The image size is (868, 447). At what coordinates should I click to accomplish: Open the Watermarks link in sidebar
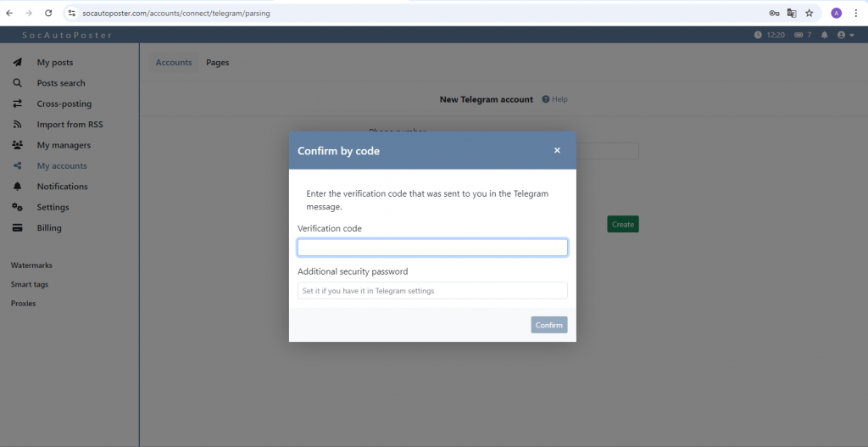31,265
